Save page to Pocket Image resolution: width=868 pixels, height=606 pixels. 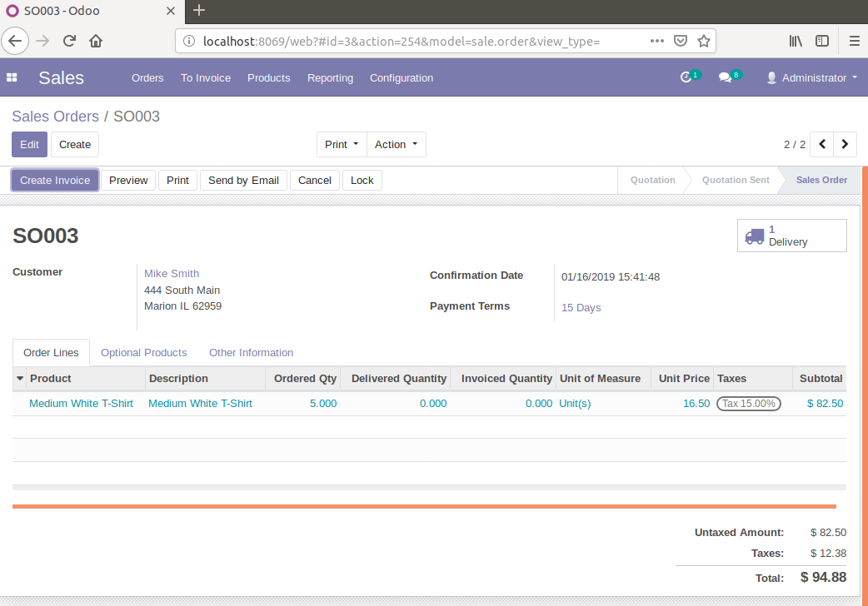tap(681, 41)
